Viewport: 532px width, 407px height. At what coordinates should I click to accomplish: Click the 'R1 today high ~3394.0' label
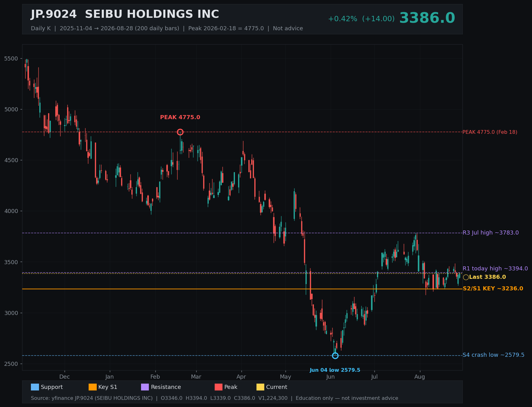495,269
